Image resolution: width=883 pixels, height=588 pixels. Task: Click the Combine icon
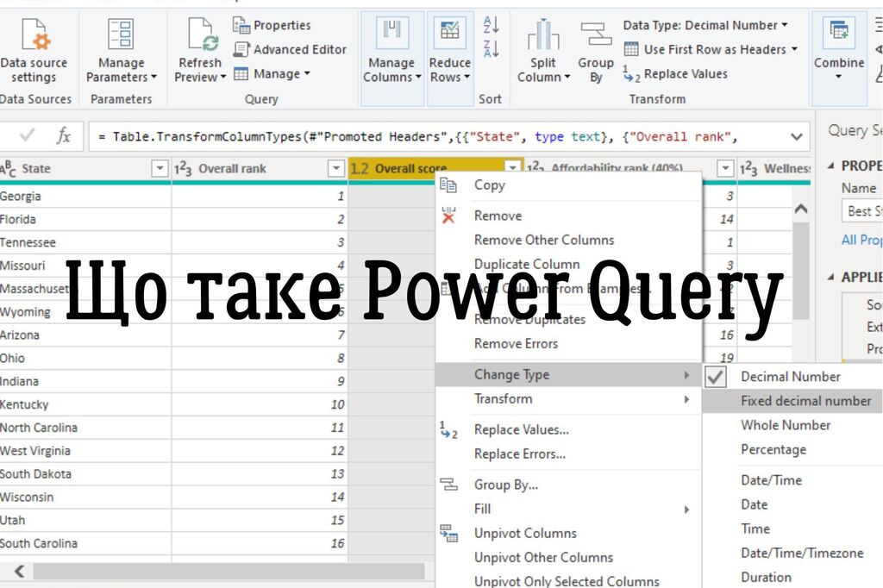pyautogui.click(x=839, y=32)
